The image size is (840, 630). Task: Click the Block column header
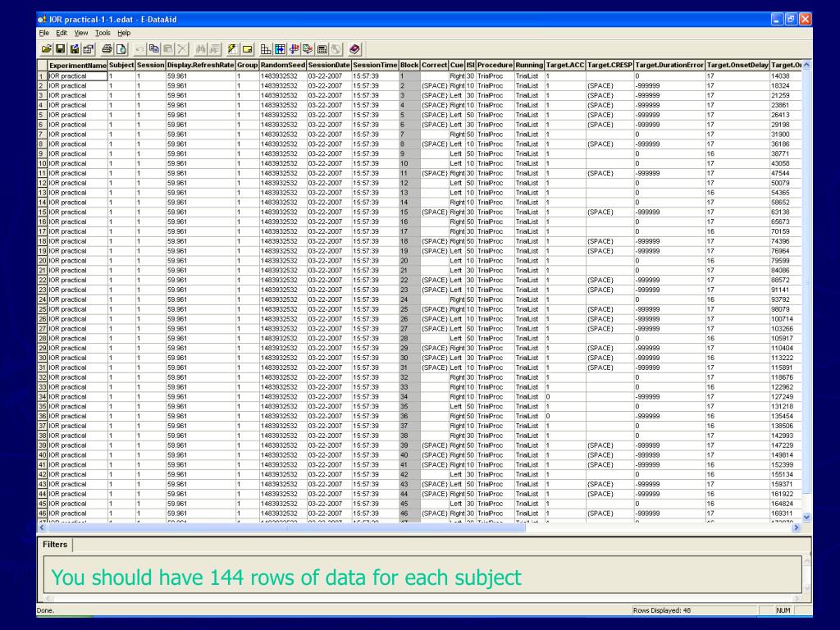[x=409, y=66]
